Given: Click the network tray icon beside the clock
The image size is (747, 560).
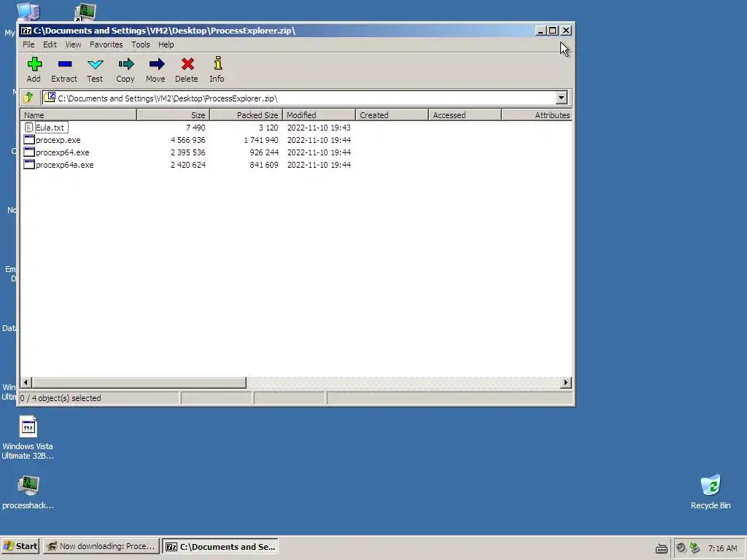Looking at the screenshot, I should click(695, 548).
